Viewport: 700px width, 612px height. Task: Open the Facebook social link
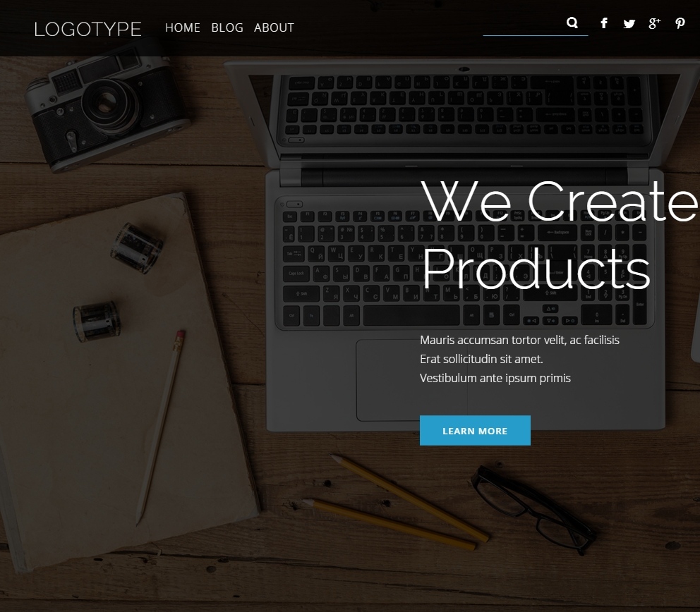(x=603, y=23)
